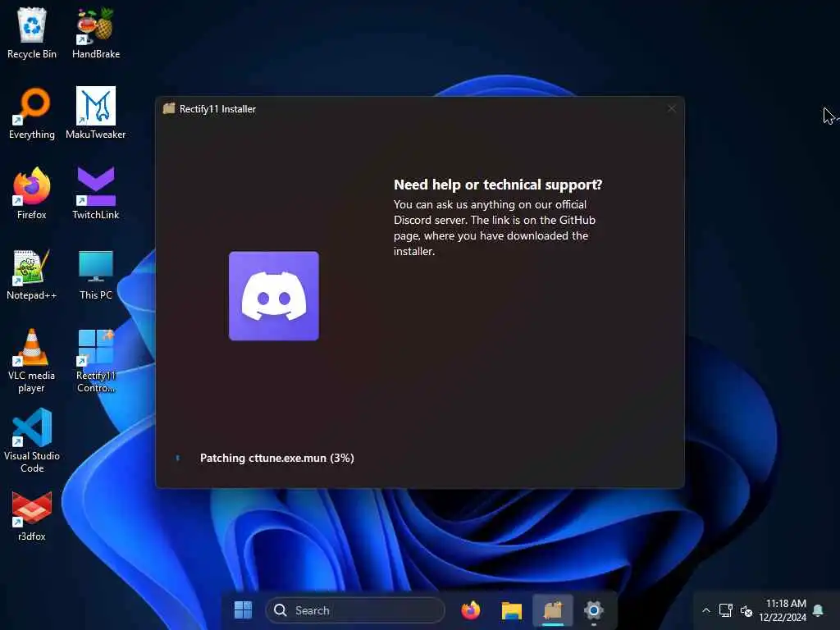The width and height of the screenshot is (840, 630).
Task: Open the Windows Start menu
Action: pos(243,610)
